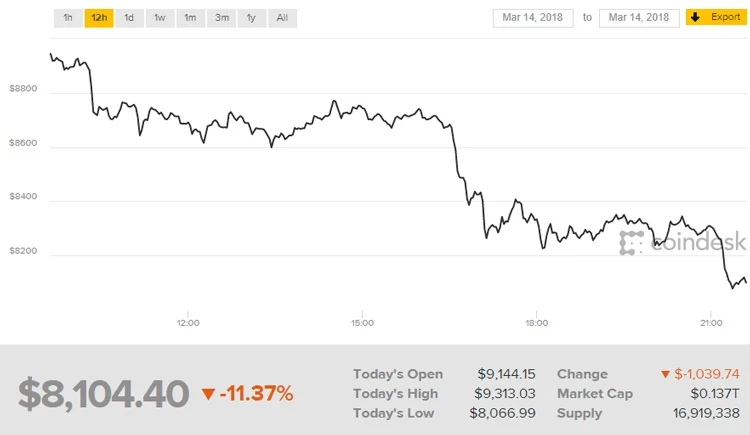Switch chart to 1d range

pos(129,18)
